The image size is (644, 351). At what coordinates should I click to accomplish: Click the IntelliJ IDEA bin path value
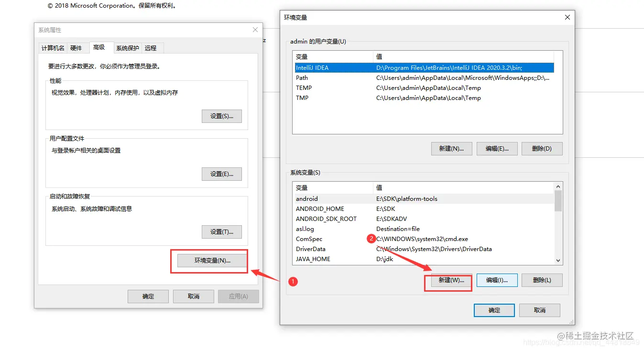pyautogui.click(x=449, y=68)
